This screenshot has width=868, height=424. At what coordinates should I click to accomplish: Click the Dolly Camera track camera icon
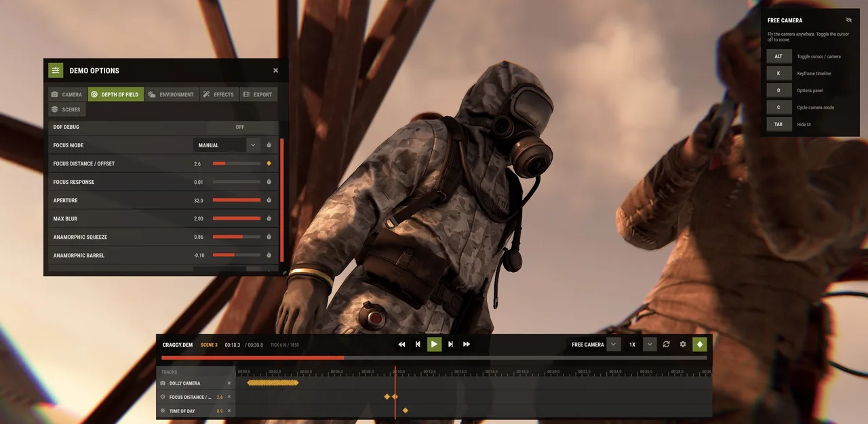[x=163, y=383]
